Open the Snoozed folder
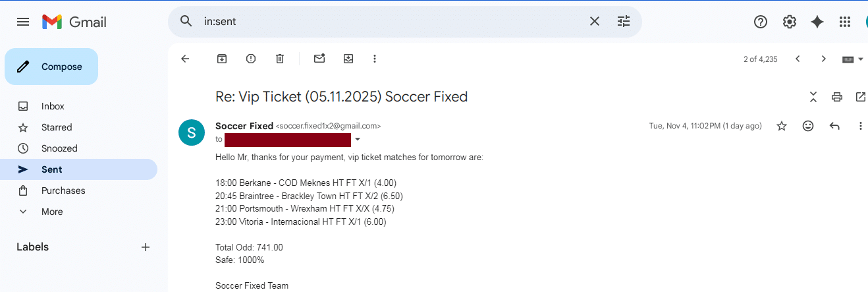This screenshot has width=868, height=292. point(59,148)
